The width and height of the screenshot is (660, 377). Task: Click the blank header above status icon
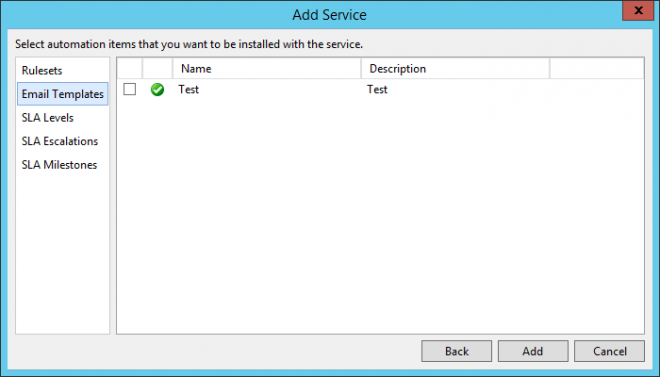tap(157, 69)
